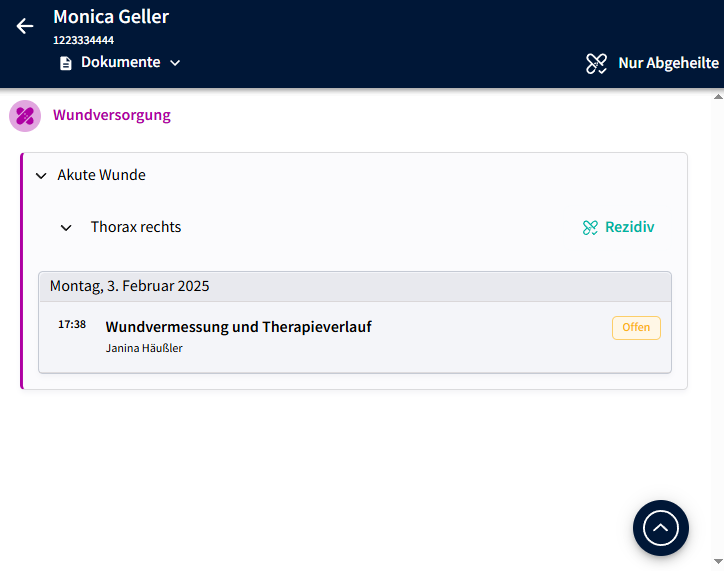Click the document icon beside Dokumente
The height and width of the screenshot is (571, 724).
[x=66, y=63]
